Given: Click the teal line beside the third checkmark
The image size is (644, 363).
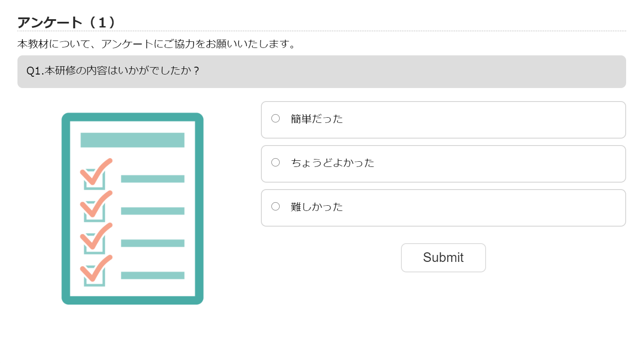Looking at the screenshot, I should tap(152, 243).
